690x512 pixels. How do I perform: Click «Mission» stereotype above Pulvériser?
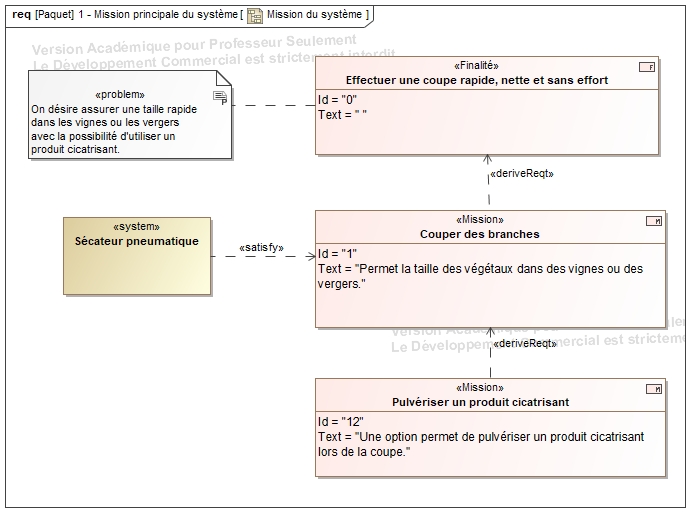[480, 388]
